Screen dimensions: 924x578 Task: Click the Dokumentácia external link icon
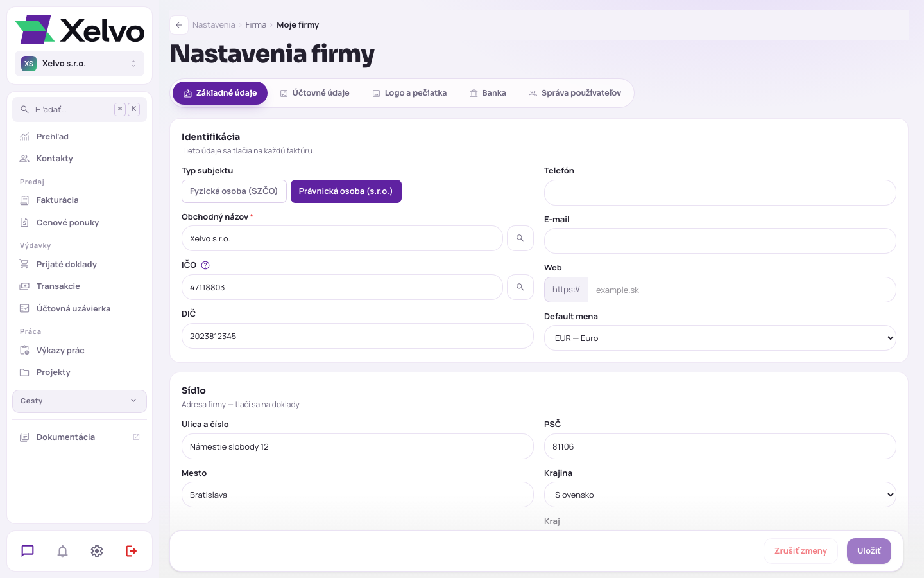136,437
